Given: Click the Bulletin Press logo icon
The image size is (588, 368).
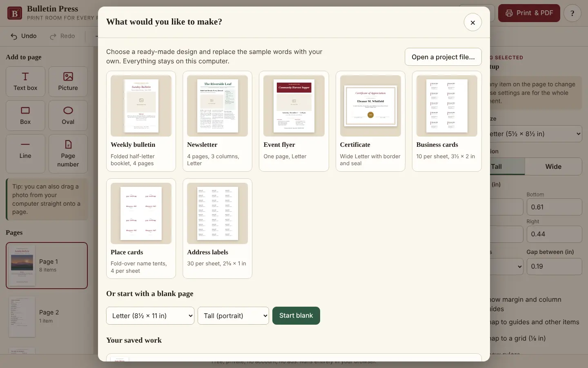Looking at the screenshot, I should 15,13.
